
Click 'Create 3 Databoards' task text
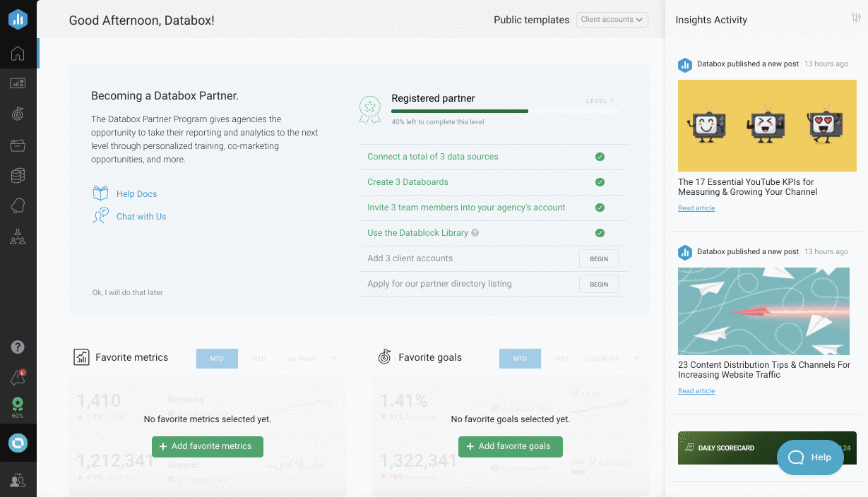(408, 182)
